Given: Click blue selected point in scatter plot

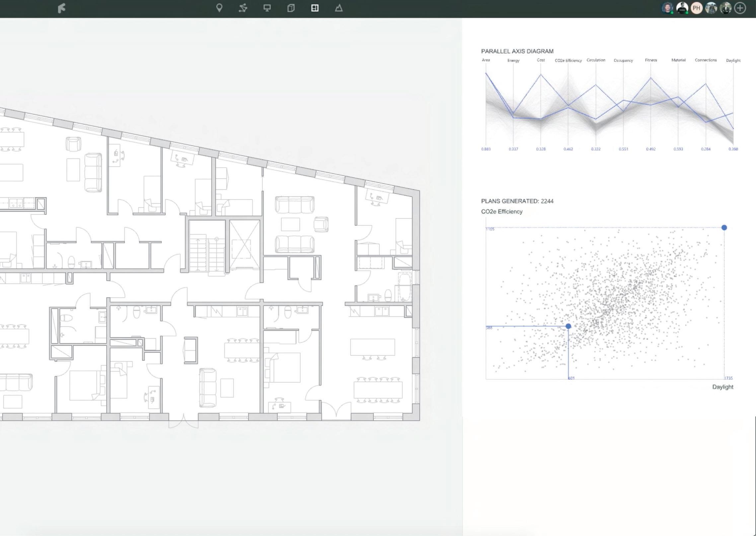Looking at the screenshot, I should (568, 326).
